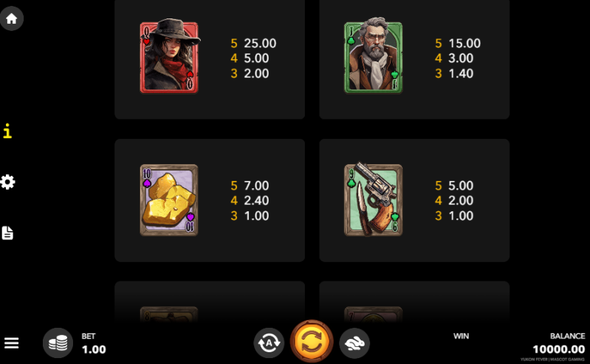Go to the home screen icon
Screen dimensions: 590x364
(12, 18)
